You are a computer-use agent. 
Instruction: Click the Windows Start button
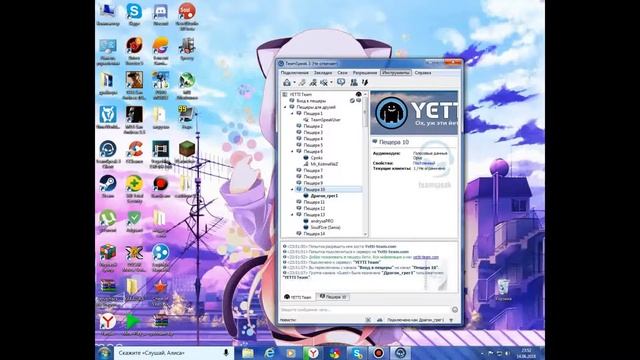click(104, 353)
